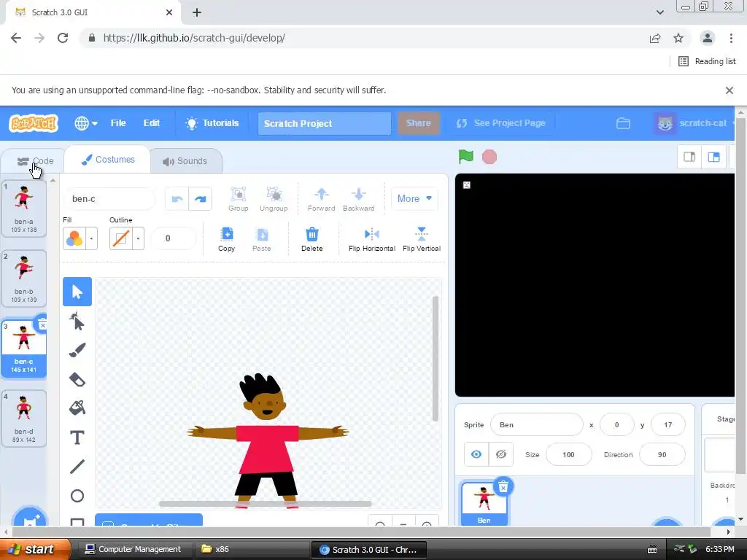
Task: Click the green flag to run
Action: tap(466, 157)
